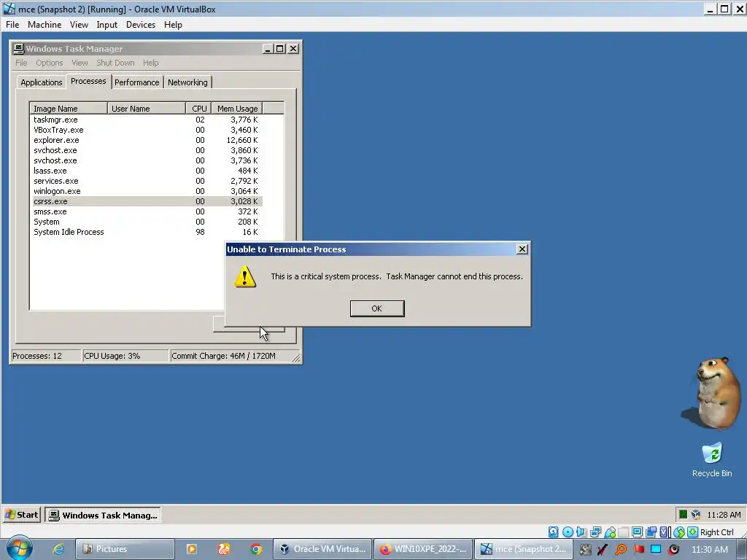Sort processes by CPU column header
747x560 pixels.
click(x=198, y=109)
